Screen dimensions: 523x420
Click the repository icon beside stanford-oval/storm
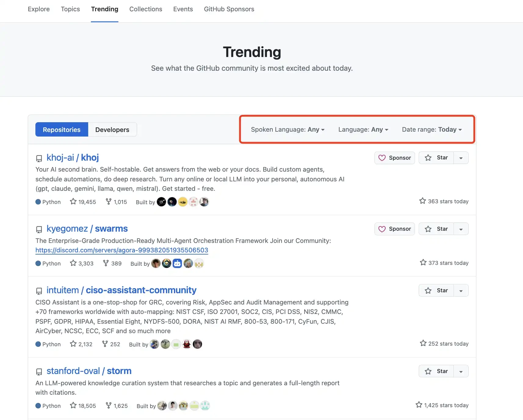pos(39,372)
